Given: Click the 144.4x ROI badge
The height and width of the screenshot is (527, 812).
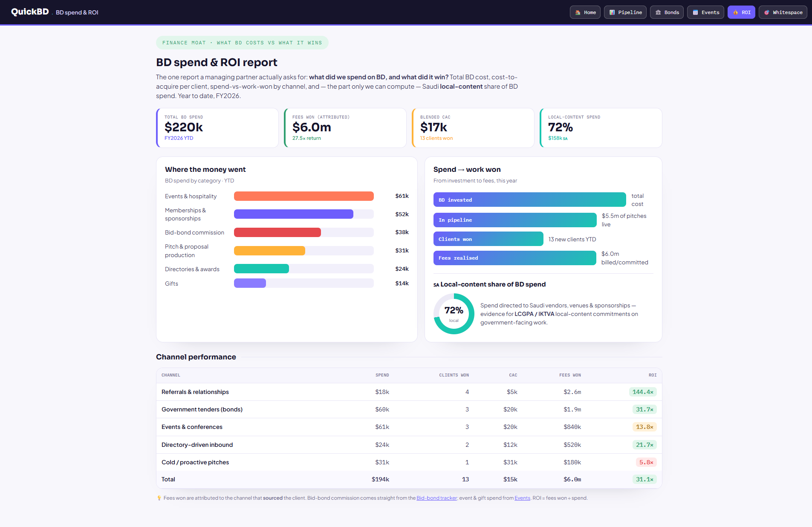Looking at the screenshot, I should click(x=643, y=392).
